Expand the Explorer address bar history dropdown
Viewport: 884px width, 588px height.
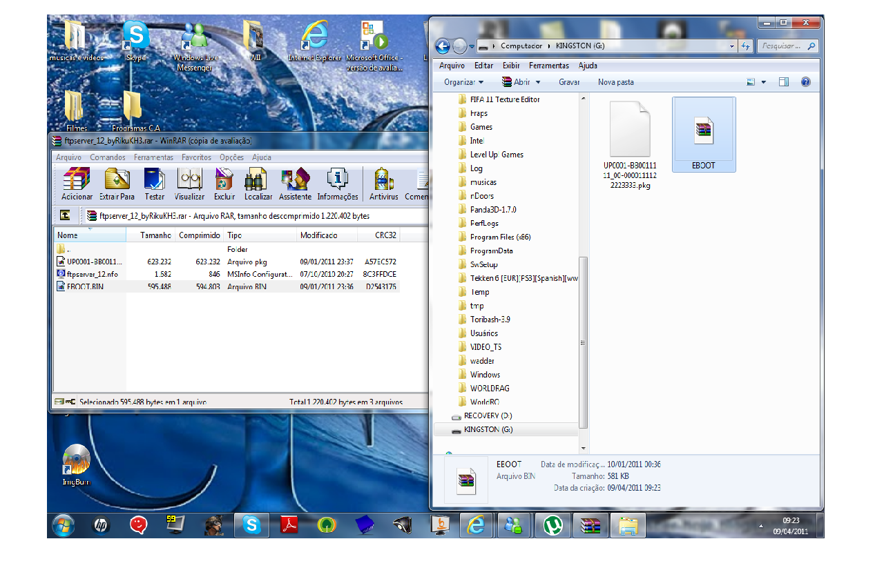pyautogui.click(x=732, y=46)
